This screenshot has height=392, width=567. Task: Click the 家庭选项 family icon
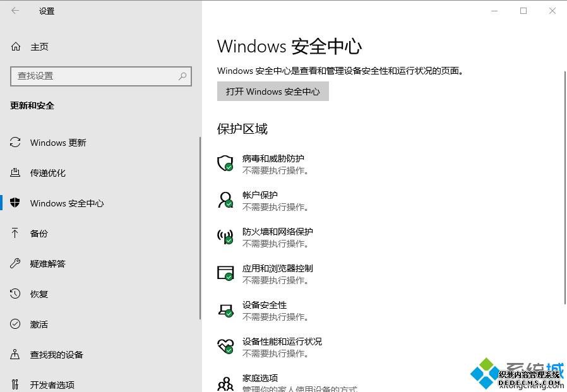tap(225, 383)
